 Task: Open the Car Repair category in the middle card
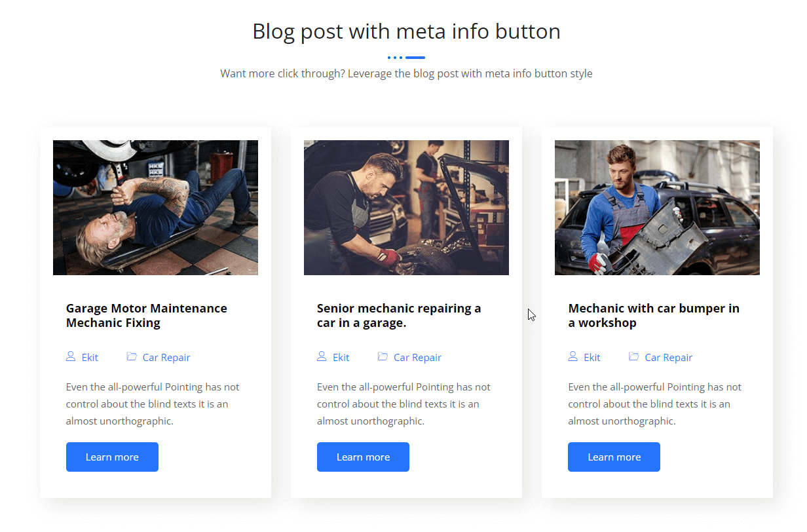click(x=417, y=358)
